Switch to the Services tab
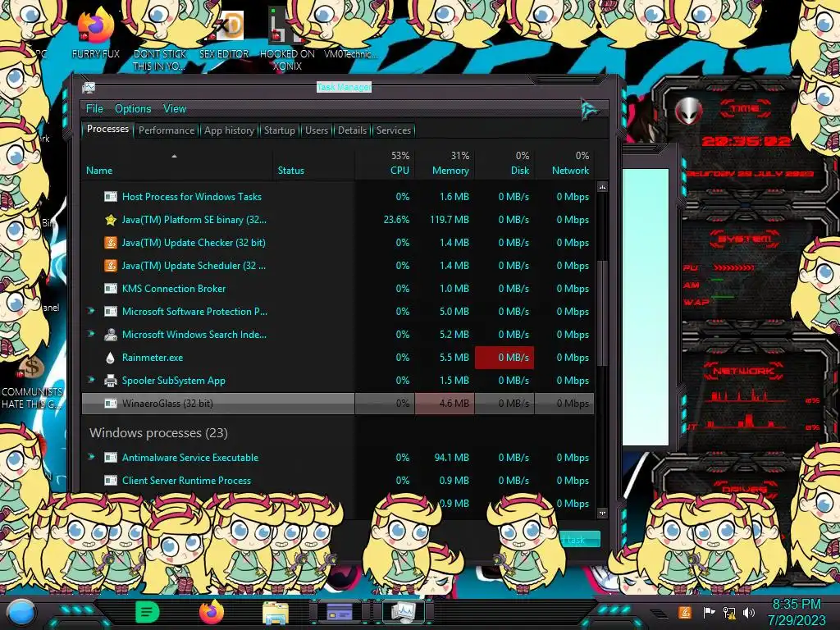This screenshot has width=840, height=630. pyautogui.click(x=393, y=130)
